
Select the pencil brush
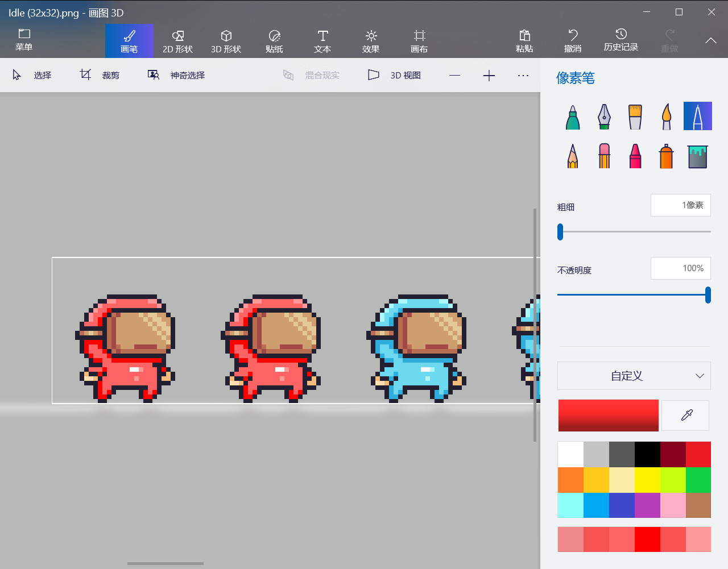[573, 155]
